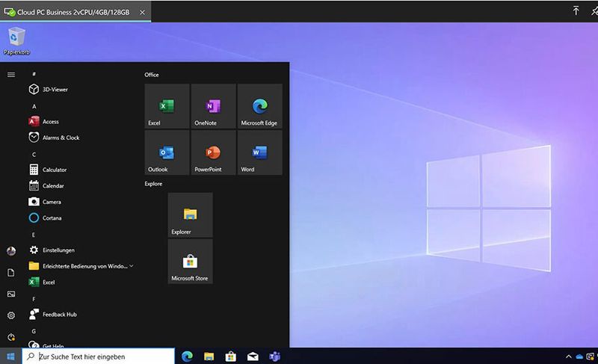Open Pictures from the Start sidebar
Image resolution: width=598 pixels, height=364 pixels.
(x=11, y=294)
